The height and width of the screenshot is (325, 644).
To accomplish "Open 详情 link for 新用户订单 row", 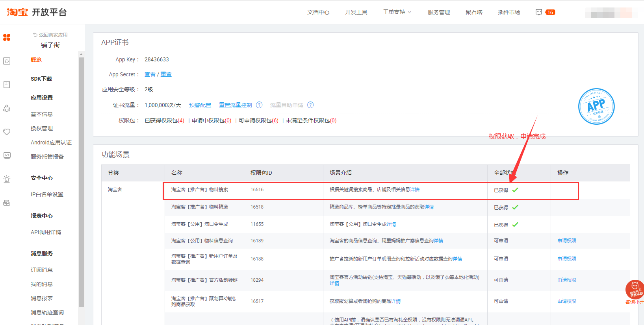I will pos(457,259).
